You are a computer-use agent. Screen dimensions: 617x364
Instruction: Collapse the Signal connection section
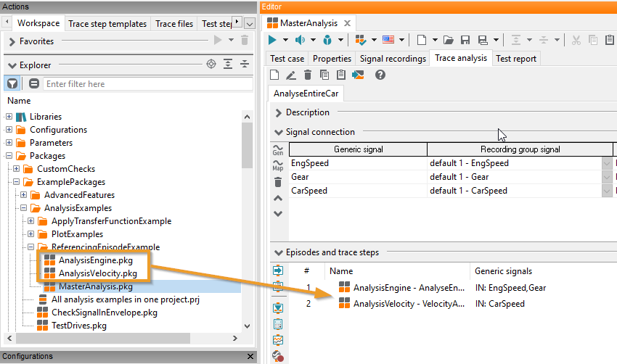pyautogui.click(x=279, y=132)
